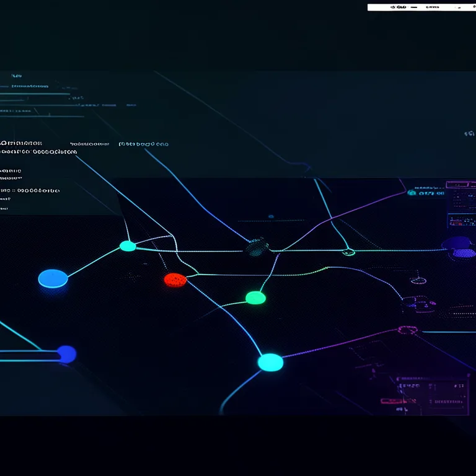This screenshot has height=476, width=476.
Task: Click the white bar in the top corner
Action: [x=421, y=7]
